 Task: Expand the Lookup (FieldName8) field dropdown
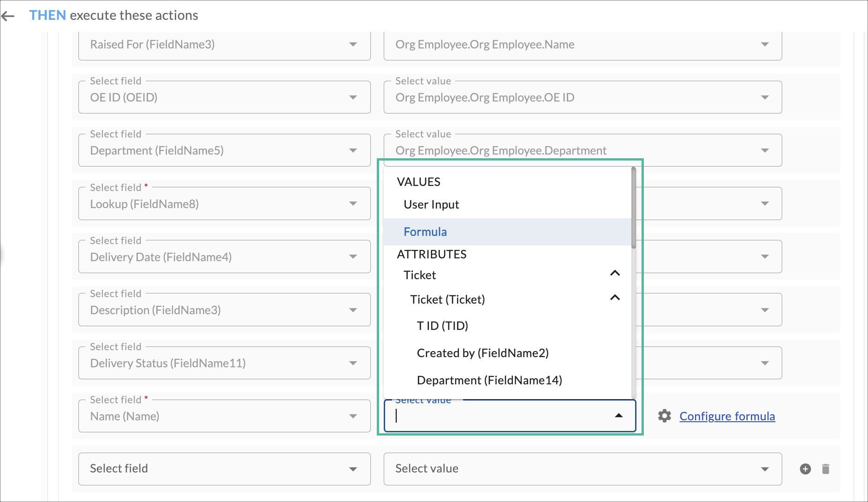[224, 204]
